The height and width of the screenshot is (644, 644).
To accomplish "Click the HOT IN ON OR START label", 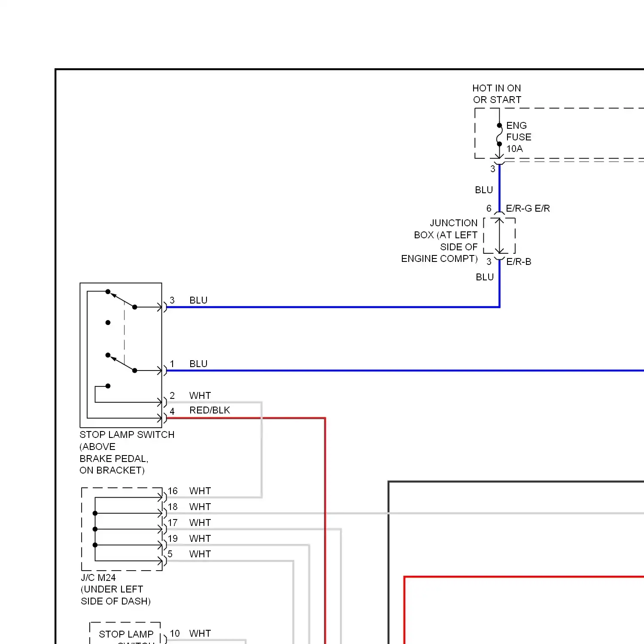I will 497,94.
